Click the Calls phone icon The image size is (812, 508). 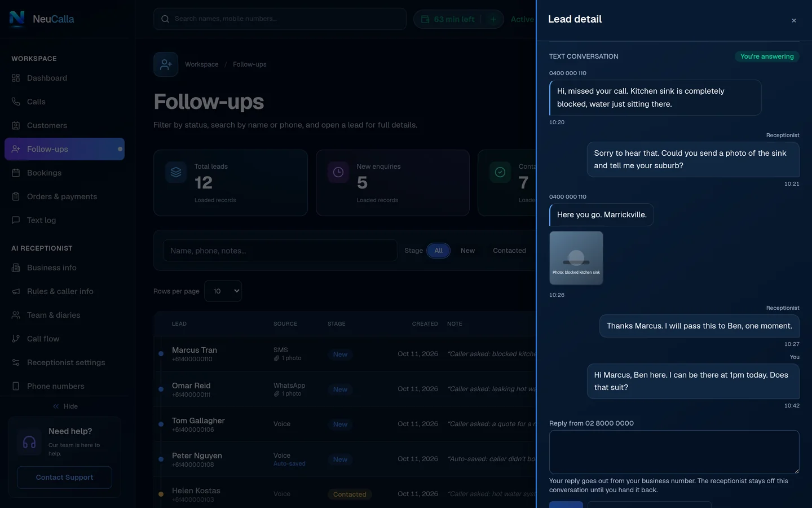point(16,102)
